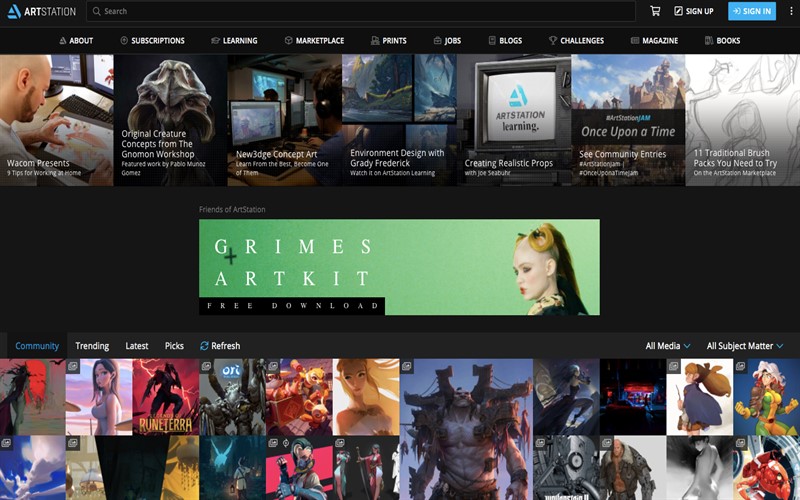Screen dimensions: 800x500
Task: Open the vertical three-dot menu
Action: (791, 11)
